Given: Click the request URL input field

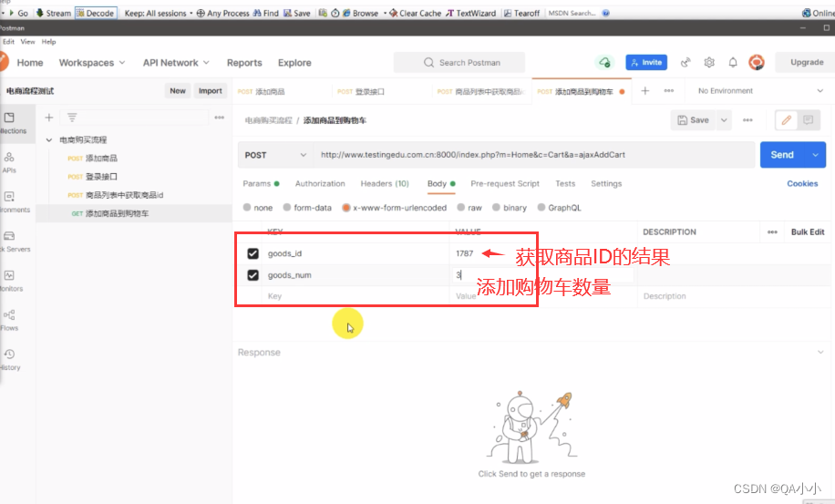Looking at the screenshot, I should point(534,155).
